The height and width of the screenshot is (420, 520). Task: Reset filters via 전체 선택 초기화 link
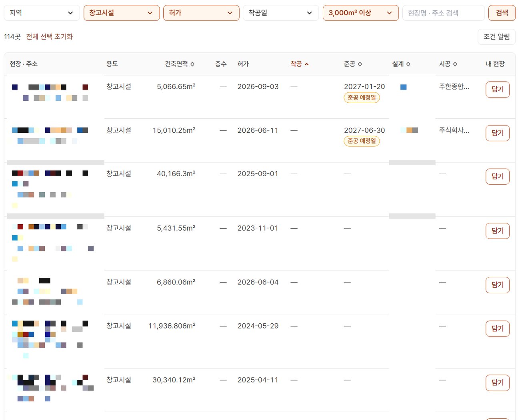click(50, 37)
